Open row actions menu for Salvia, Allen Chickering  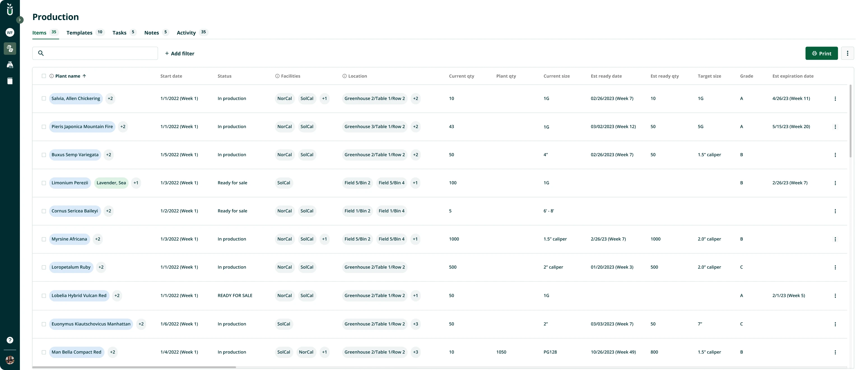[835, 98]
